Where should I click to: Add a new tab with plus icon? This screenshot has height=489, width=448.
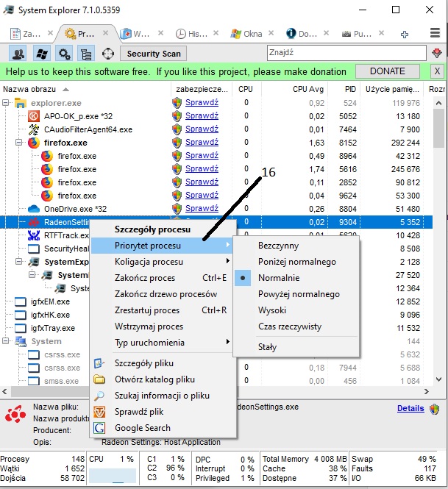(405, 35)
